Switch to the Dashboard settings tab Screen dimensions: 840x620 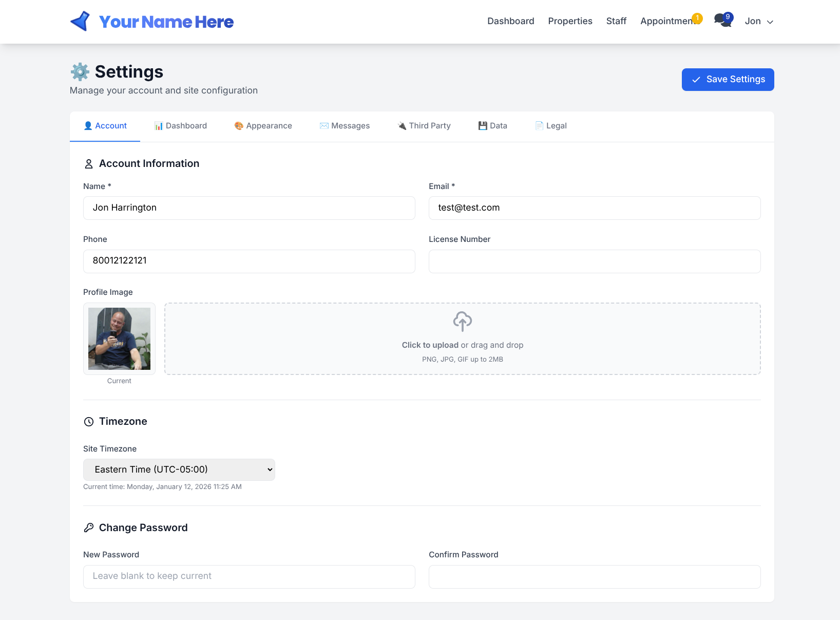click(180, 125)
